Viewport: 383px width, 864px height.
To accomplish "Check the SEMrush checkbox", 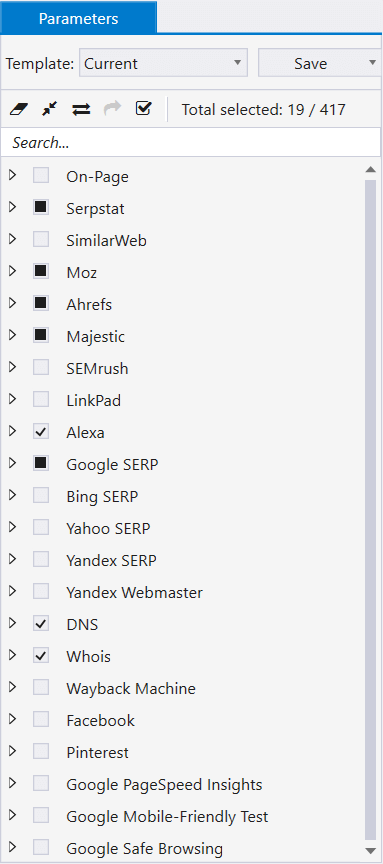I will [41, 367].
